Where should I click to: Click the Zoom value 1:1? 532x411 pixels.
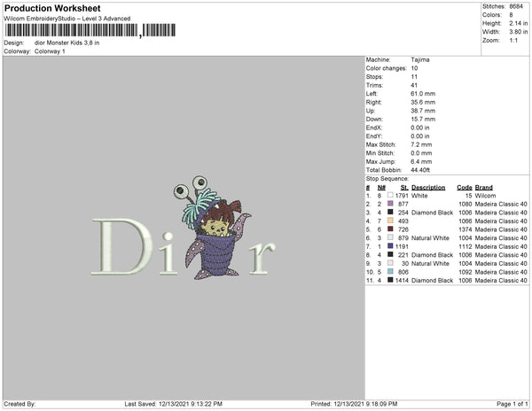[x=513, y=41]
